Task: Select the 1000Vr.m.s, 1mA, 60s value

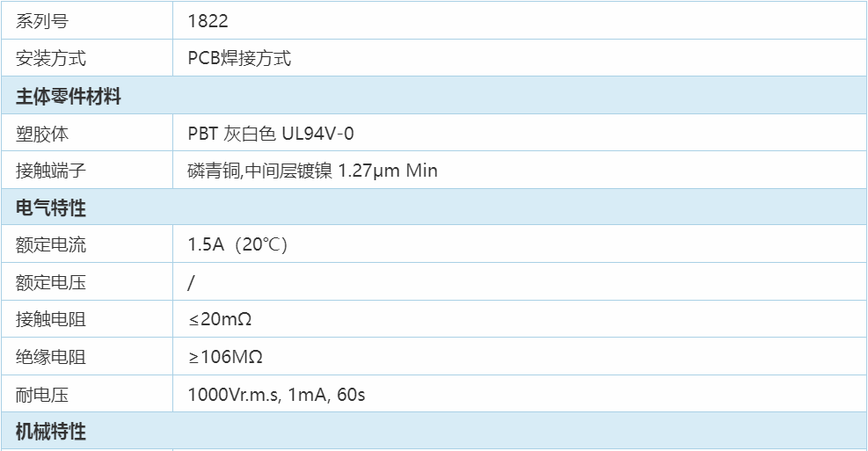Action: pyautogui.click(x=277, y=395)
